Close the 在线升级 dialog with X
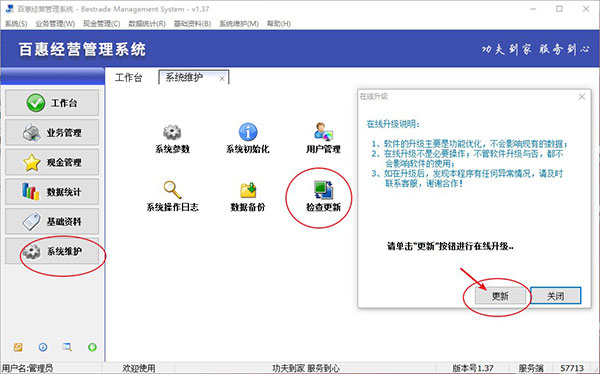The width and height of the screenshot is (600, 374). (x=582, y=97)
